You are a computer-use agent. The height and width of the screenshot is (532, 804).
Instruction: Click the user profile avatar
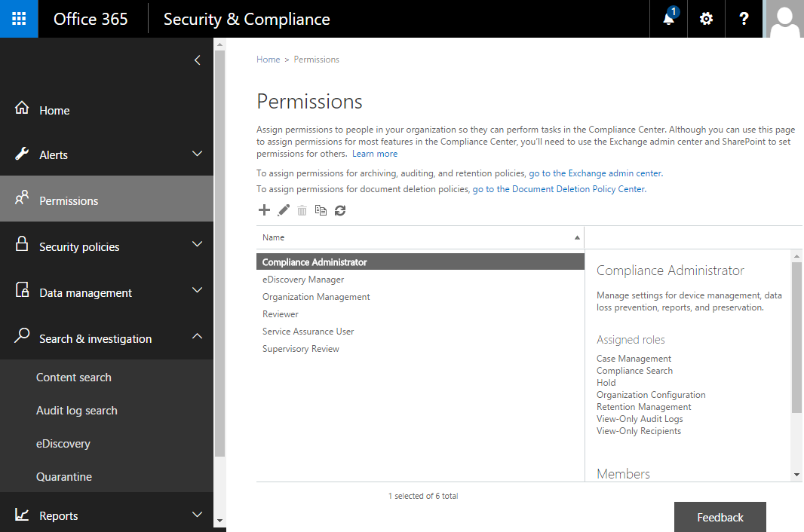pyautogui.click(x=784, y=19)
